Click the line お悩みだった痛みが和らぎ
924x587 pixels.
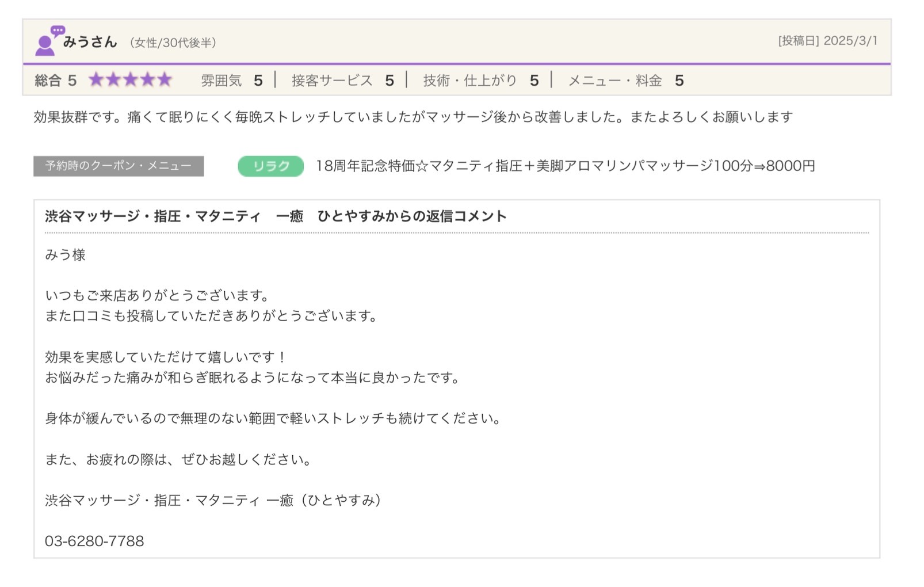(253, 378)
